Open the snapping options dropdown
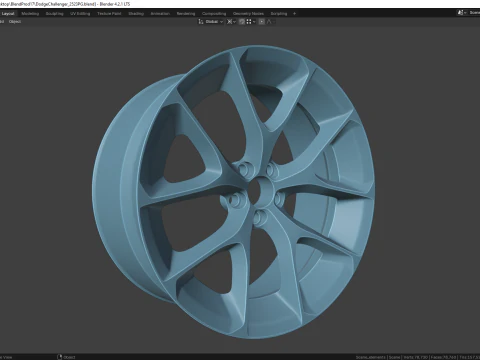480x360 pixels. [x=251, y=22]
